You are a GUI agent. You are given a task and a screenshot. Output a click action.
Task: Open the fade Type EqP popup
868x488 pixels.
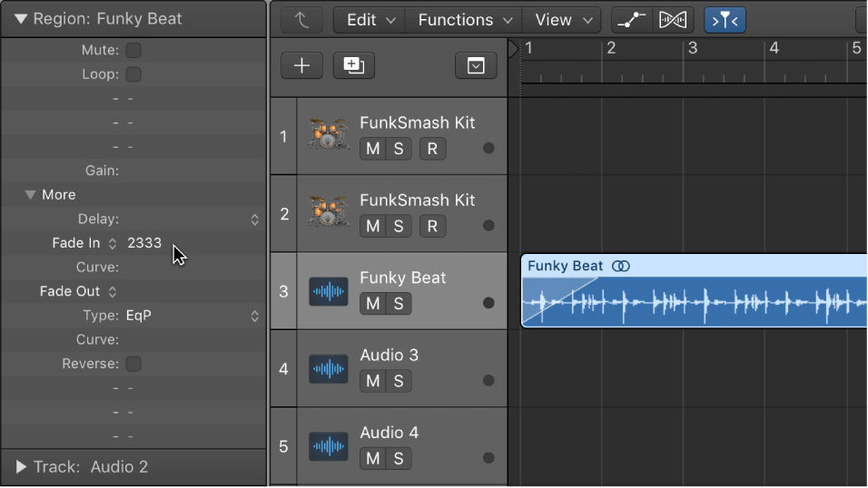coord(192,316)
